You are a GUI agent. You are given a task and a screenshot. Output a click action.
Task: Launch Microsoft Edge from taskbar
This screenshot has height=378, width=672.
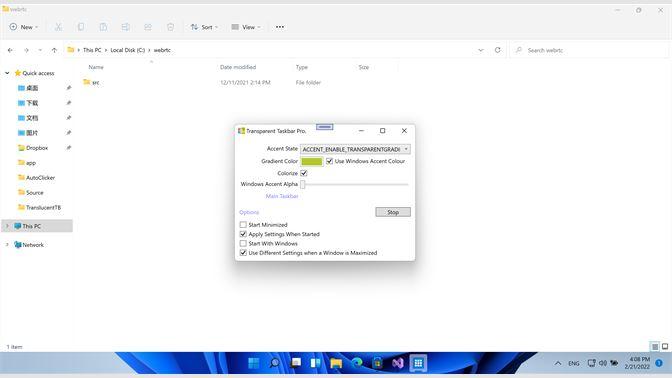click(x=357, y=363)
